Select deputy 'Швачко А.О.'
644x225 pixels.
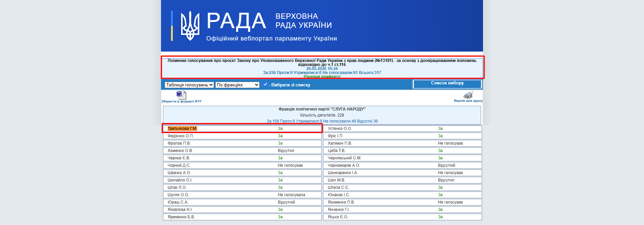point(179,173)
